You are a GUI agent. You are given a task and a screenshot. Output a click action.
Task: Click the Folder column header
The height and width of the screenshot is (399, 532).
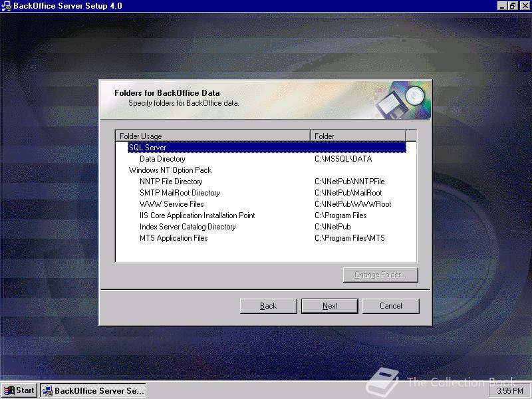point(358,136)
